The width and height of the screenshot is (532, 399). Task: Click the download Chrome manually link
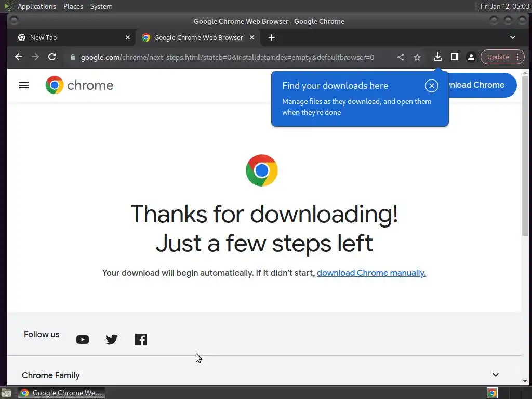tap(371, 273)
